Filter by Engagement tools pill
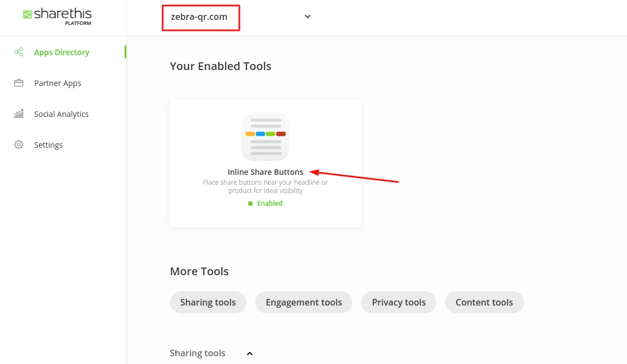This screenshot has height=364, width=627. pos(304,302)
